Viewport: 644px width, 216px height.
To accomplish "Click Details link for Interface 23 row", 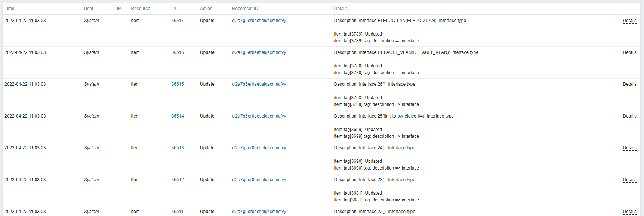I will point(629,180).
